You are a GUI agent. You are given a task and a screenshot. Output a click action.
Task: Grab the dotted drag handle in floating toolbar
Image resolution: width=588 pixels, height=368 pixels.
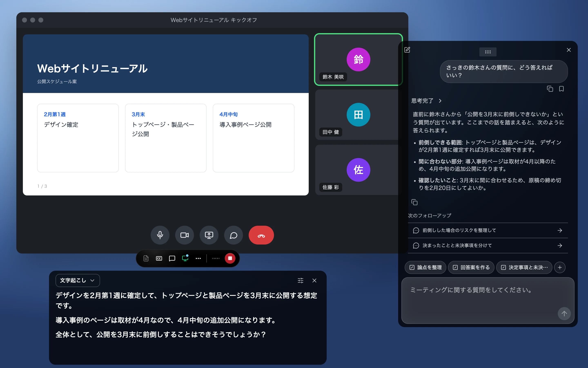(x=216, y=258)
